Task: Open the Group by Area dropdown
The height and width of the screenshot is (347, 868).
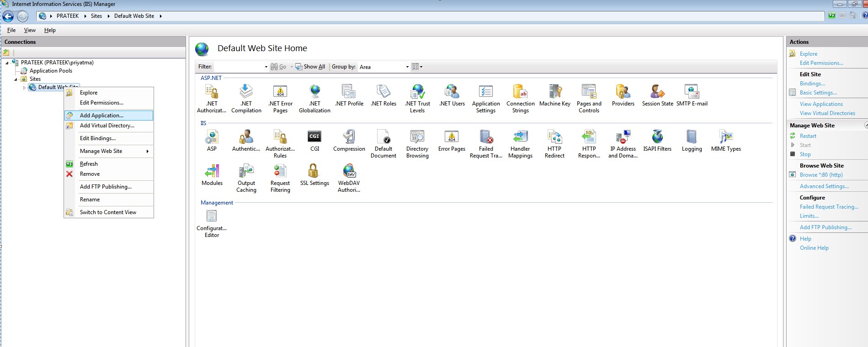Action: [407, 67]
